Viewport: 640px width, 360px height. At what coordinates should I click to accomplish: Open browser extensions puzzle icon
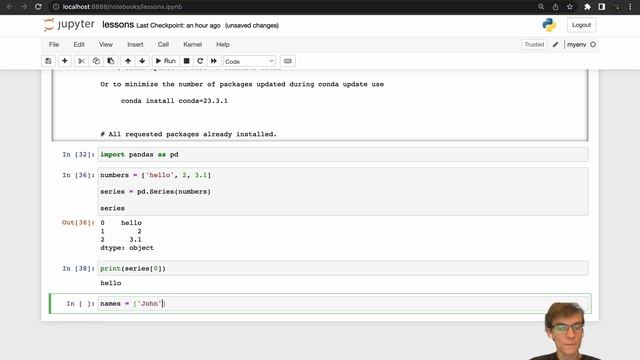click(587, 7)
